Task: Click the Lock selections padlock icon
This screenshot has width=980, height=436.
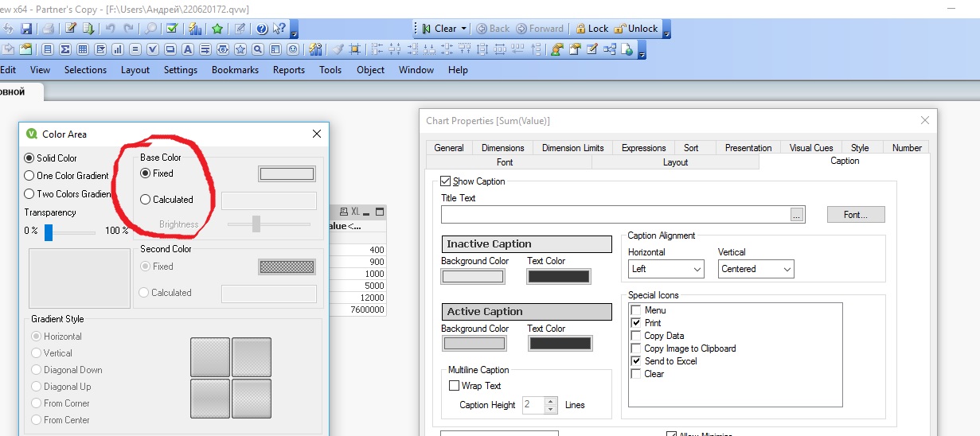Action: point(580,29)
